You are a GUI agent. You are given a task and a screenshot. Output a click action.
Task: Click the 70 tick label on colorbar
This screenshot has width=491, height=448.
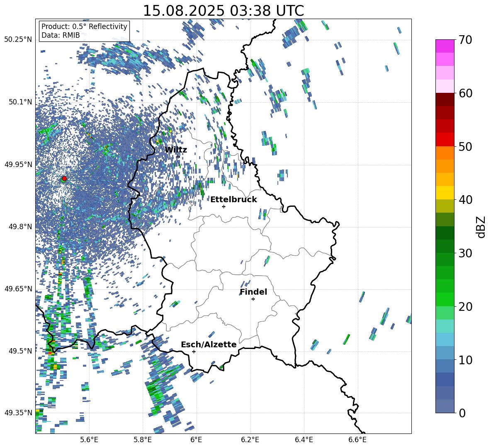coord(465,40)
